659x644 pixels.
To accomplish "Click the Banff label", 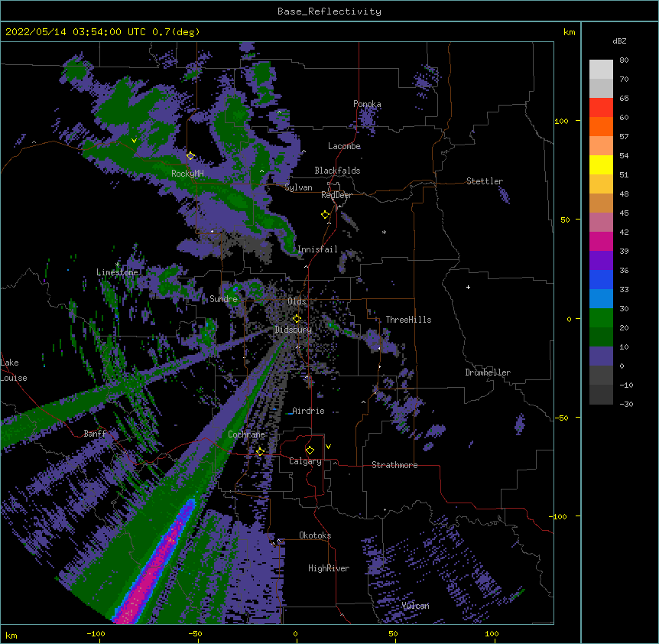I will click(95, 434).
